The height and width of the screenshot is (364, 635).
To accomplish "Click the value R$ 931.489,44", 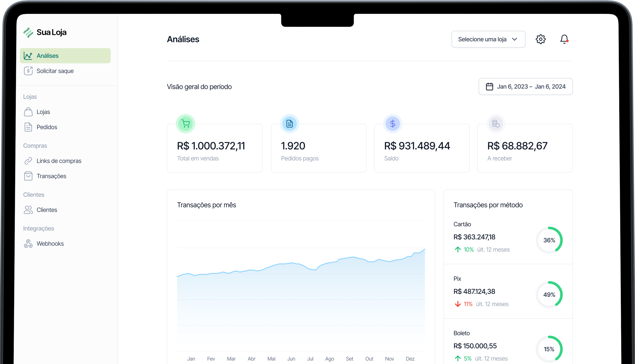I will pos(417,146).
